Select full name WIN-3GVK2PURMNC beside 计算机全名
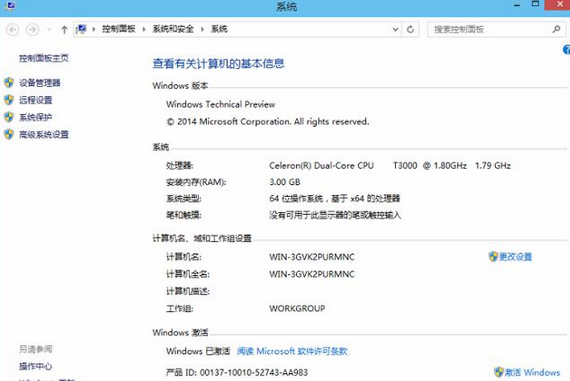The width and height of the screenshot is (570, 381). click(x=312, y=274)
